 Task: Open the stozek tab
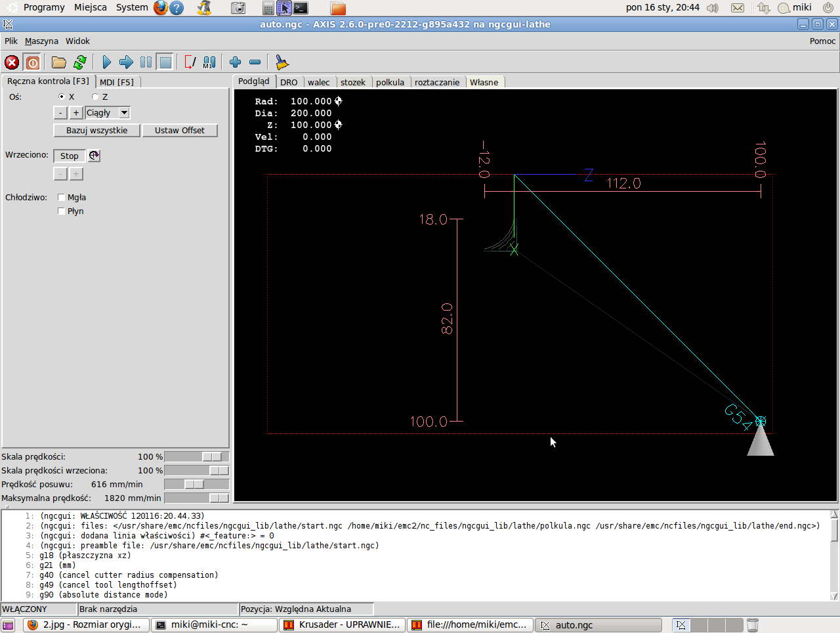click(353, 82)
